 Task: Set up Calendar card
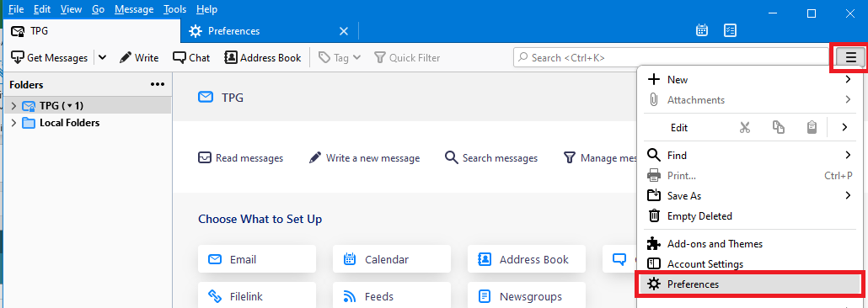(x=392, y=259)
